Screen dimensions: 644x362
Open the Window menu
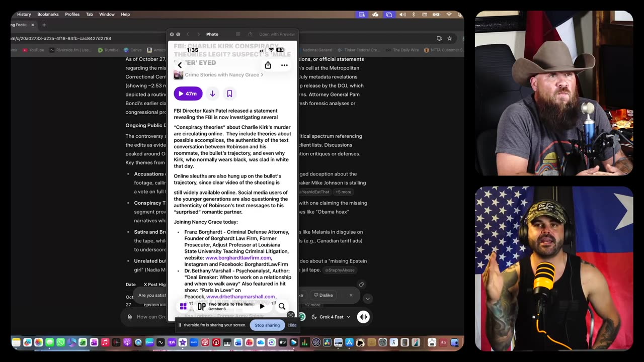(x=107, y=15)
